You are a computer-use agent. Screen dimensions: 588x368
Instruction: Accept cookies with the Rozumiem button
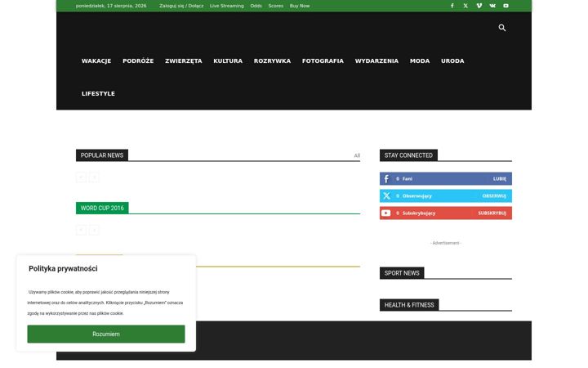pos(106,334)
